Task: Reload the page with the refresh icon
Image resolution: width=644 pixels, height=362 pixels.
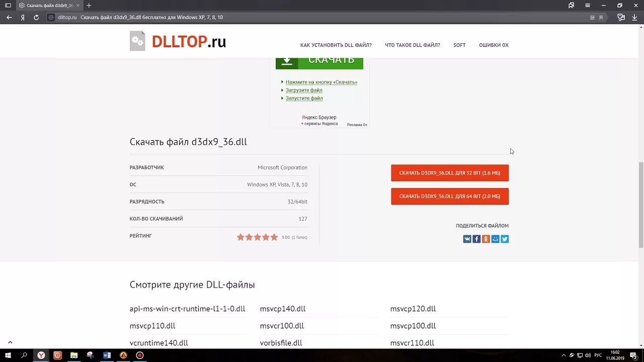Action: click(36, 17)
